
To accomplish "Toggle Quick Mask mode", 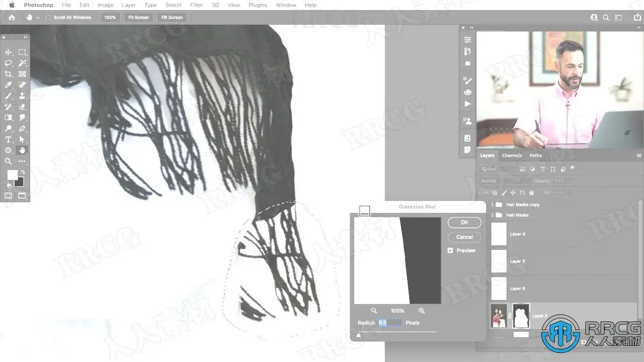I will [9, 196].
